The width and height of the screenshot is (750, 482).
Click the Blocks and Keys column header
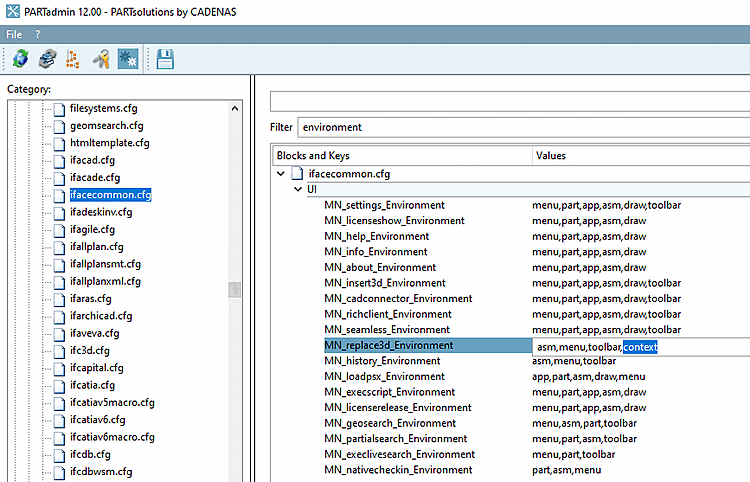pyautogui.click(x=402, y=156)
